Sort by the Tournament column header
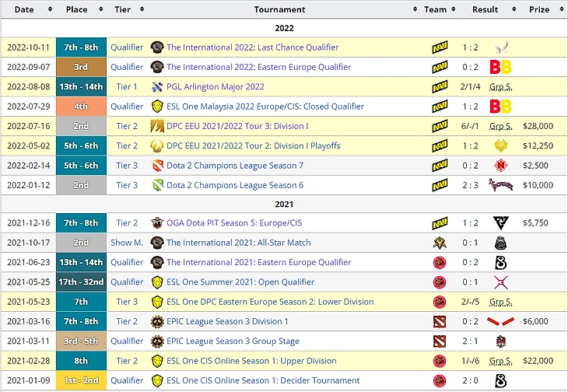The width and height of the screenshot is (568, 392). 280,9
